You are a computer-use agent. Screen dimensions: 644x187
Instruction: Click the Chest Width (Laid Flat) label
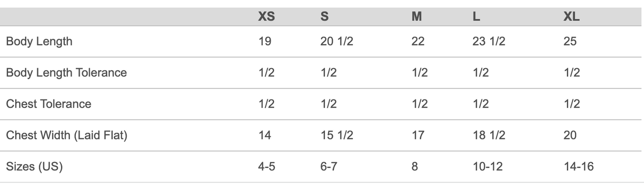(67, 135)
